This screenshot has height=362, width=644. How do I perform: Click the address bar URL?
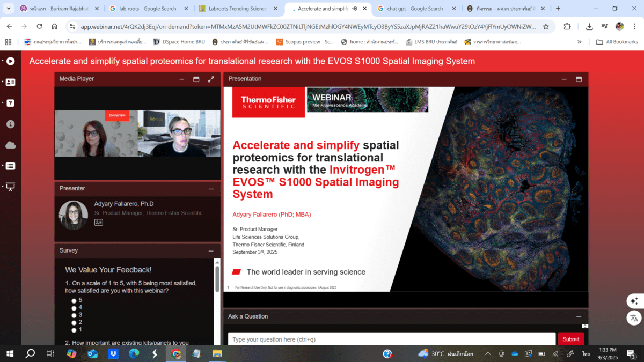coord(309,26)
